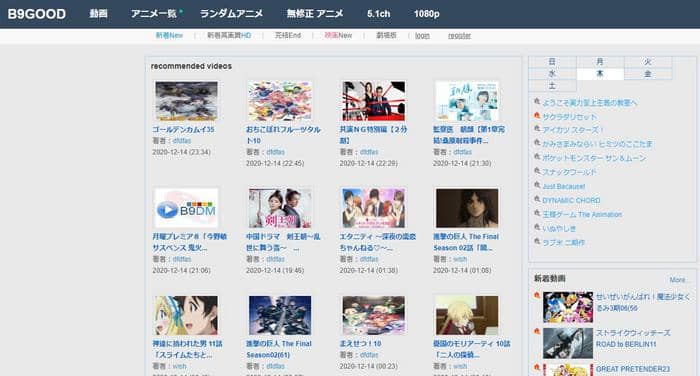This screenshot has width=700, height=376.
Task: Click the GREAT PRETENDER23 link
Action: [x=633, y=369]
